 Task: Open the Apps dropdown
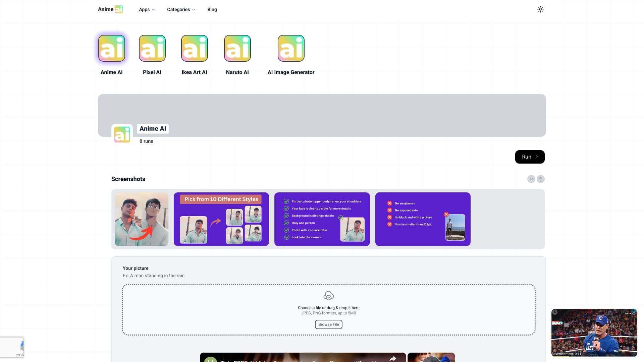[146, 9]
